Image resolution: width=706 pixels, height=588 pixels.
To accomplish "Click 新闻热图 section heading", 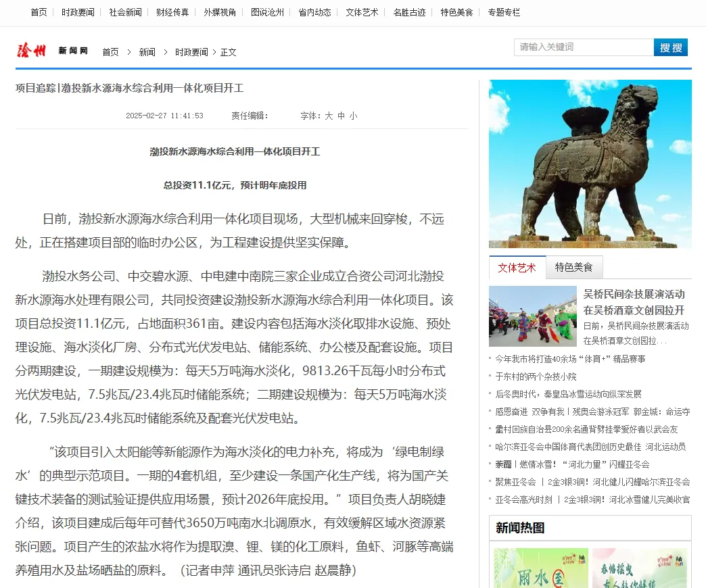I will click(x=520, y=528).
